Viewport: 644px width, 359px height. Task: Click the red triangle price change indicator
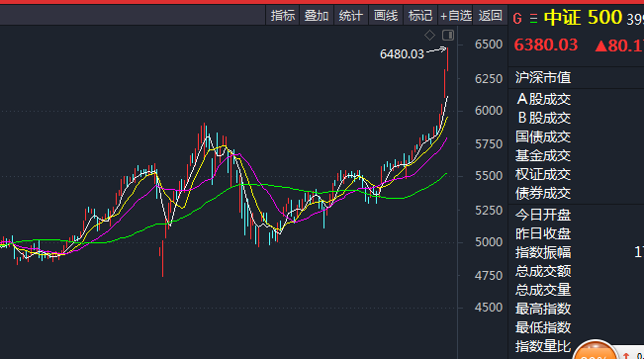(x=601, y=45)
